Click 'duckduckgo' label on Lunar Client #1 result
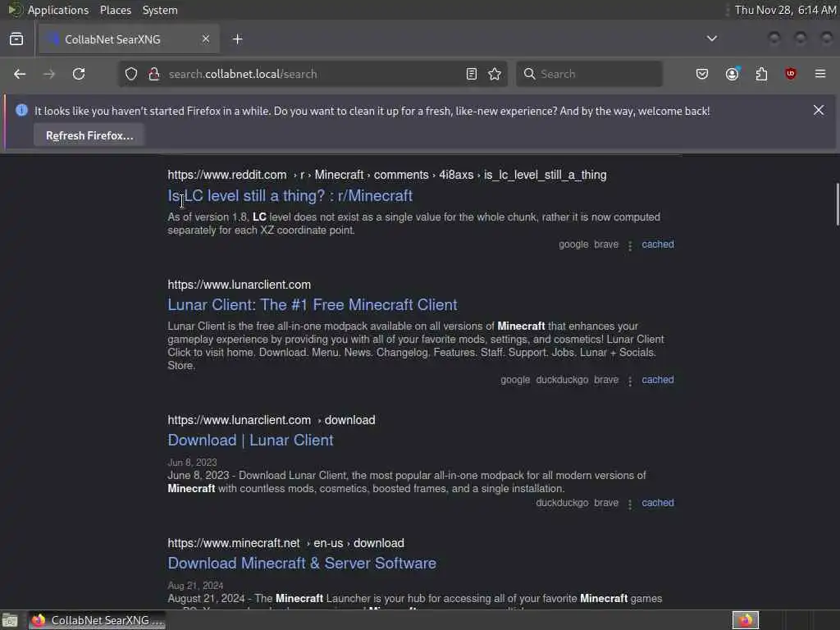 tap(562, 380)
